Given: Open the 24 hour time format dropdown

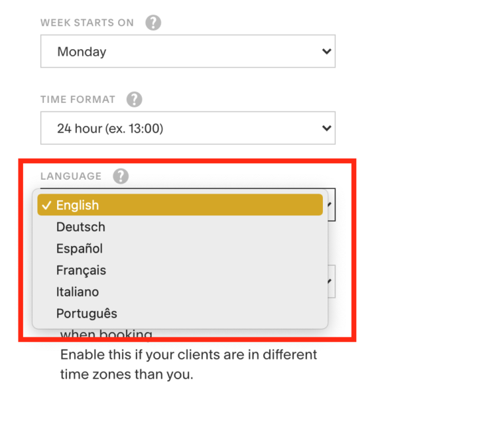Looking at the screenshot, I should (x=188, y=128).
